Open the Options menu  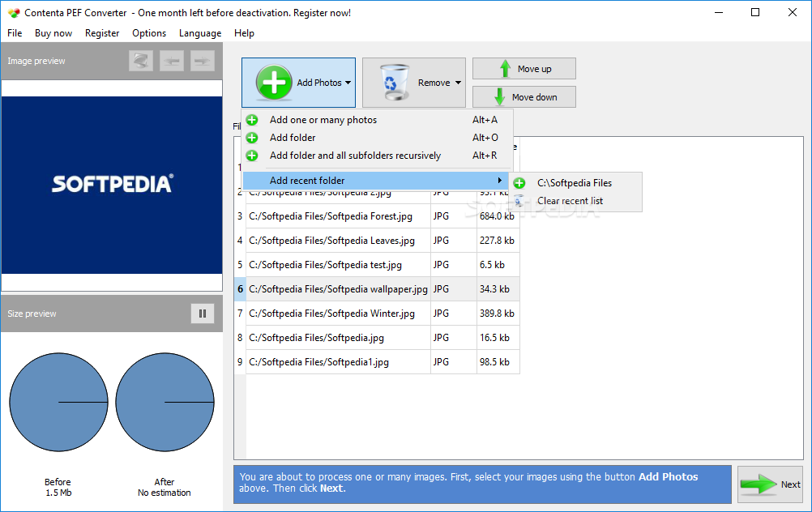coord(149,33)
